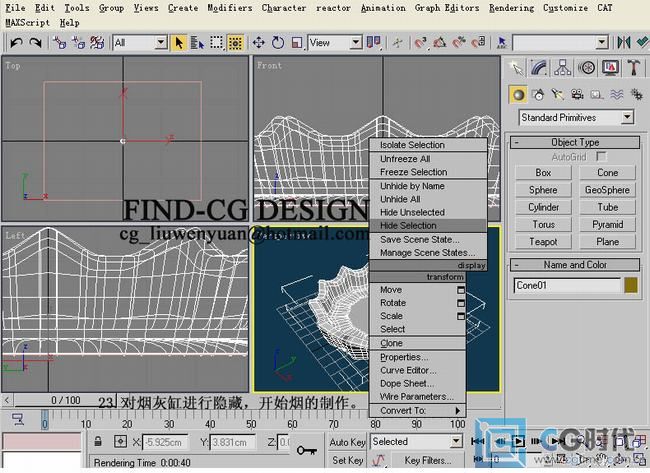Select the Shapes creation category icon
The image size is (650, 473).
point(538,95)
